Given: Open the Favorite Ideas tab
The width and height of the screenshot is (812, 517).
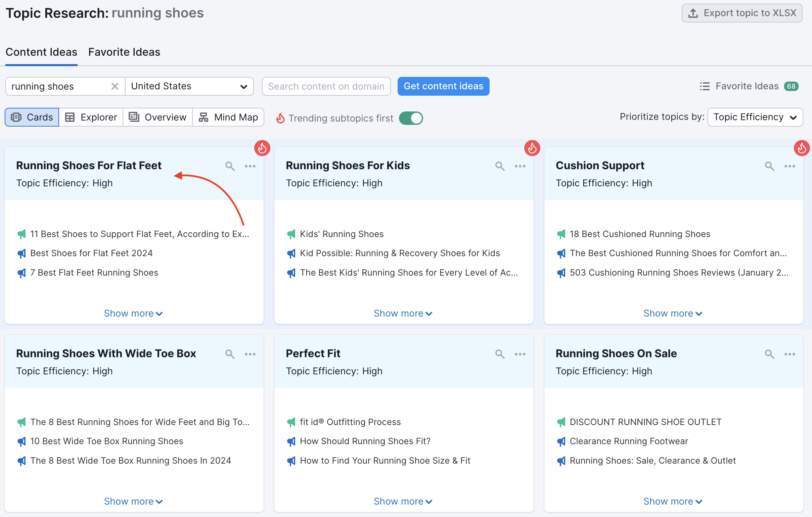Looking at the screenshot, I should pos(124,52).
